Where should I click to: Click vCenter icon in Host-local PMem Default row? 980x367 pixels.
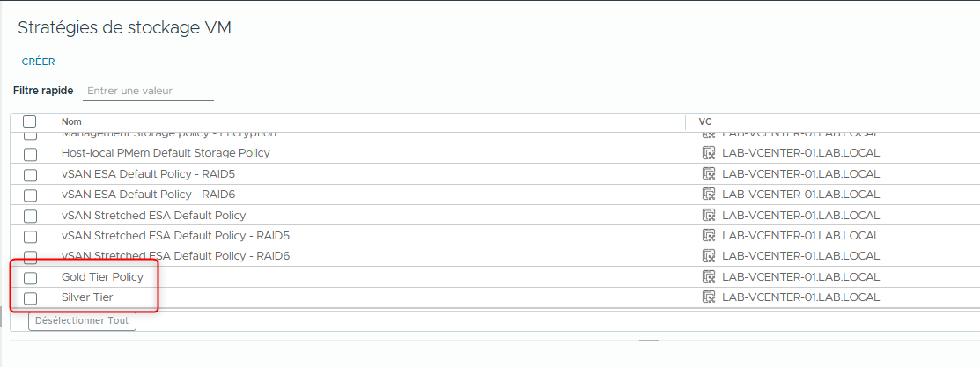coord(709,153)
